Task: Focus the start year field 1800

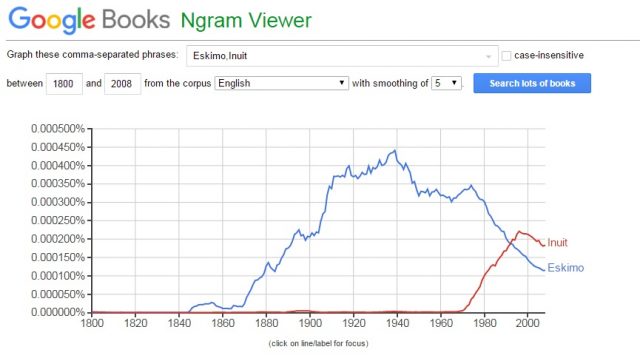Action: [x=64, y=84]
